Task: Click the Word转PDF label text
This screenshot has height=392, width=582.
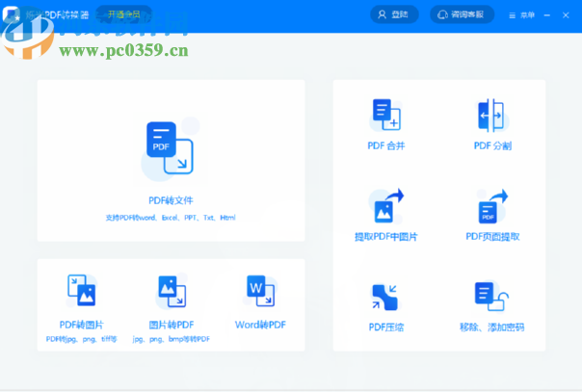Action: pyautogui.click(x=260, y=325)
